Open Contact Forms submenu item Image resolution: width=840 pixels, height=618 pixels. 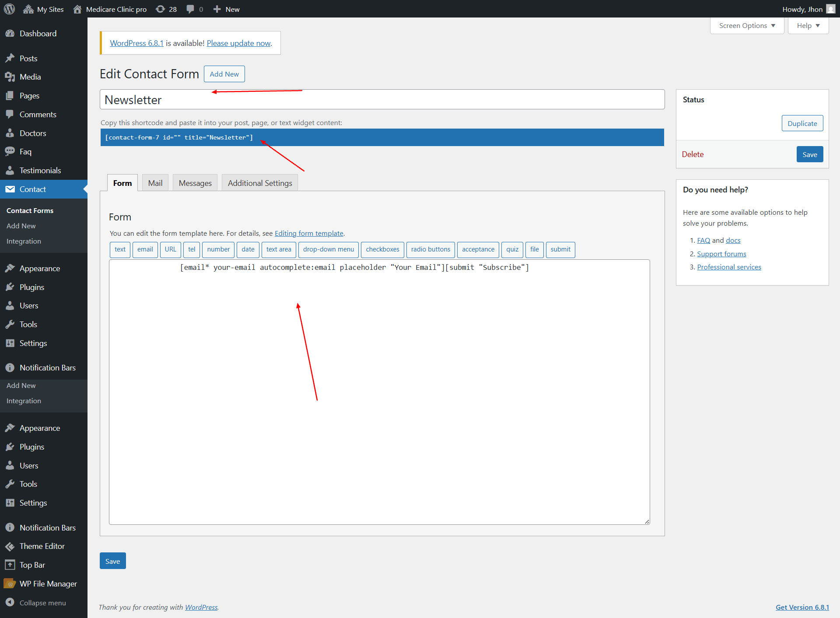[x=30, y=210]
